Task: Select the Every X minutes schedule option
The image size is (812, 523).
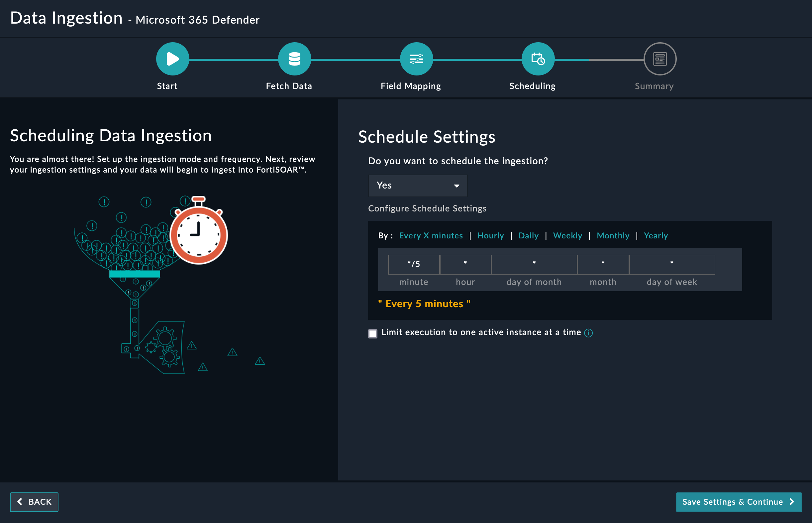Action: point(431,235)
